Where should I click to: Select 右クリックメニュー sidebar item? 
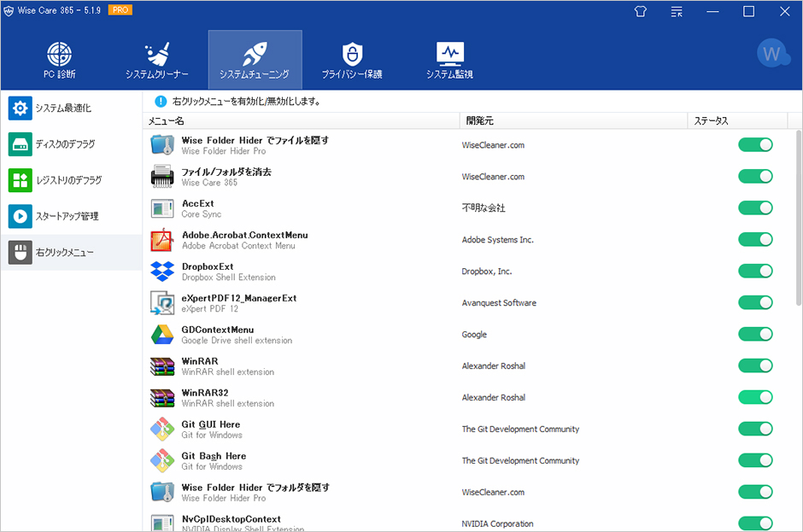[x=71, y=253]
